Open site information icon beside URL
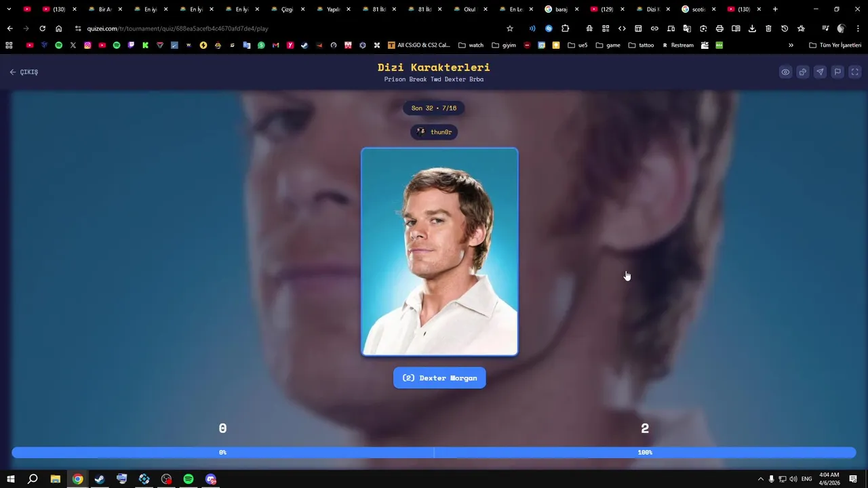868x488 pixels. tap(78, 28)
